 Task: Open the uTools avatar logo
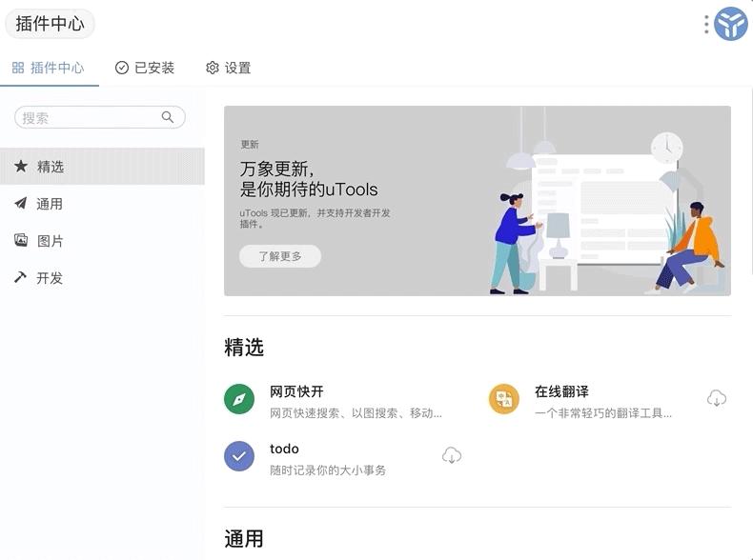[730, 24]
